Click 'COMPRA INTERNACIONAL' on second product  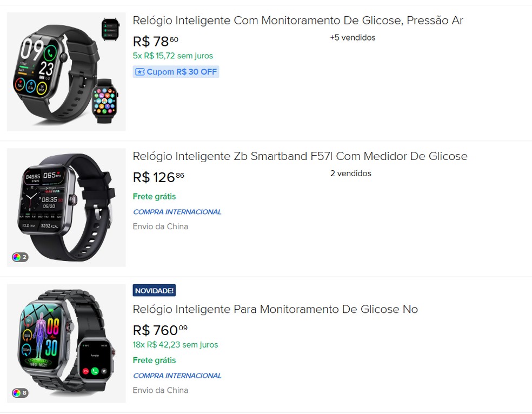pos(177,212)
